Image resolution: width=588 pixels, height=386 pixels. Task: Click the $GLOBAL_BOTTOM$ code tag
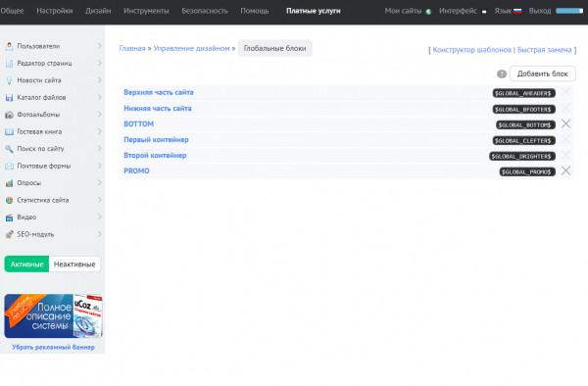pos(525,124)
